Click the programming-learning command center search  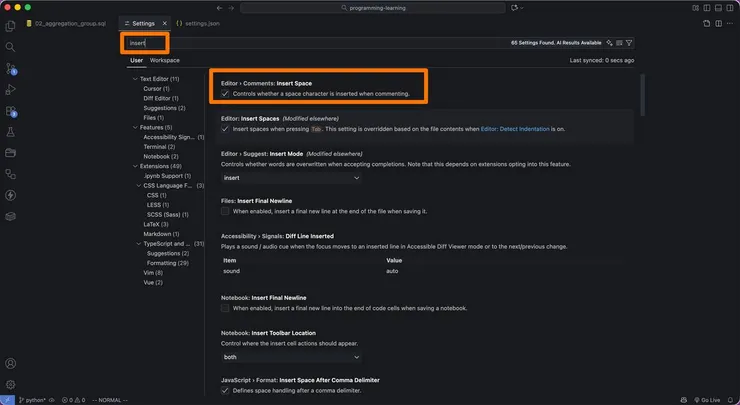click(x=373, y=8)
